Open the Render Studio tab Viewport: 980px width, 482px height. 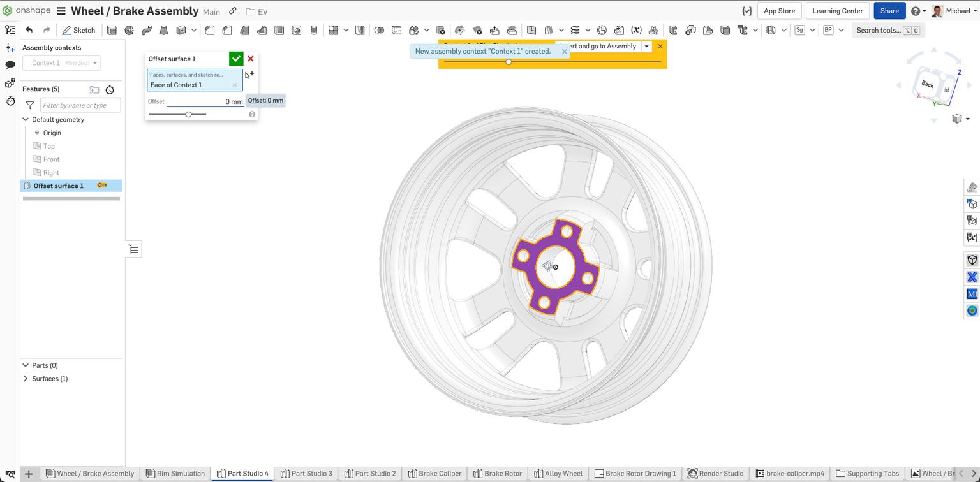[716, 473]
